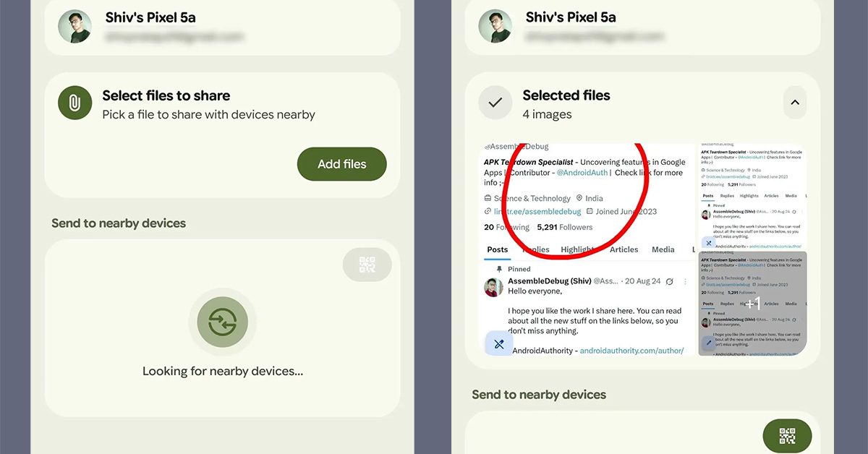Open the greyed QR code icon in left panel
868x454 pixels.
(367, 265)
